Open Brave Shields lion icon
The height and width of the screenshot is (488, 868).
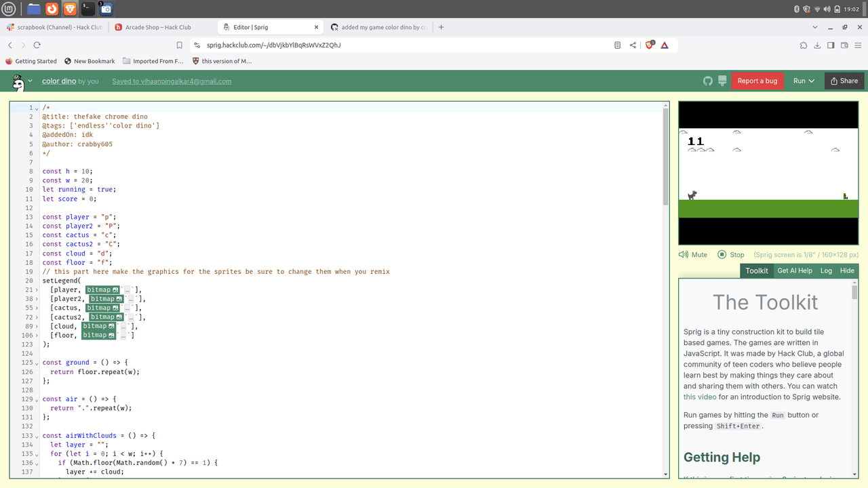[649, 45]
